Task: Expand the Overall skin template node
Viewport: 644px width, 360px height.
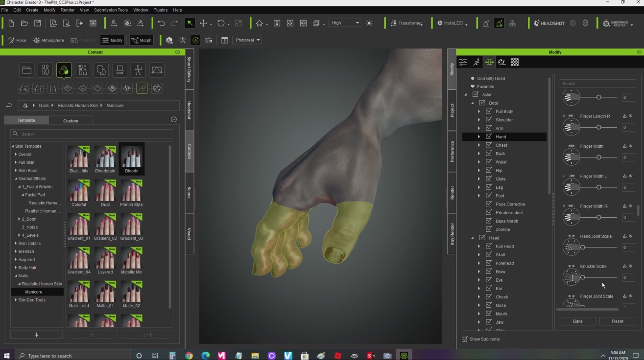Action: coord(16,155)
